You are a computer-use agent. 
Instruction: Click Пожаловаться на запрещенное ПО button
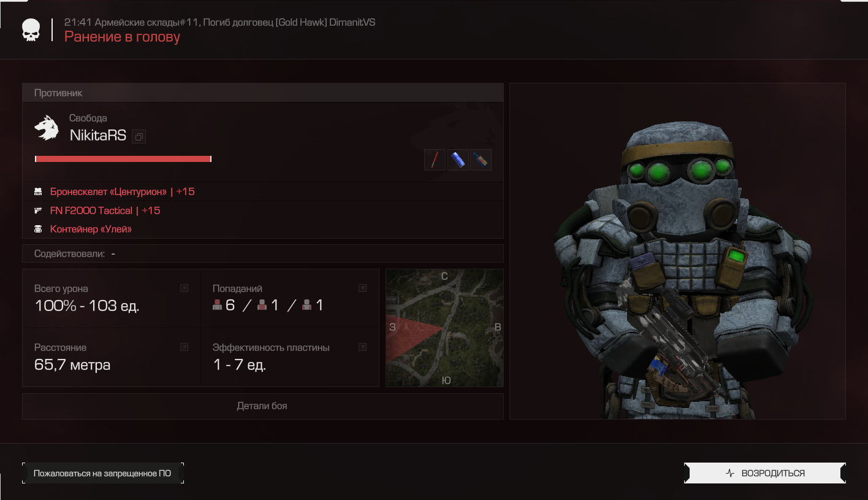(x=102, y=473)
